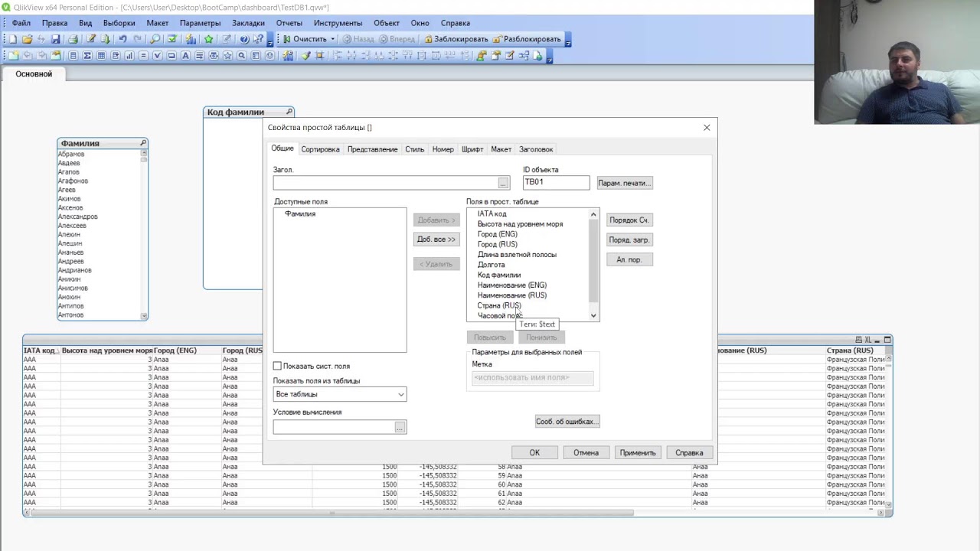Click the magnifier Search icon
980x551 pixels.
tap(155, 39)
